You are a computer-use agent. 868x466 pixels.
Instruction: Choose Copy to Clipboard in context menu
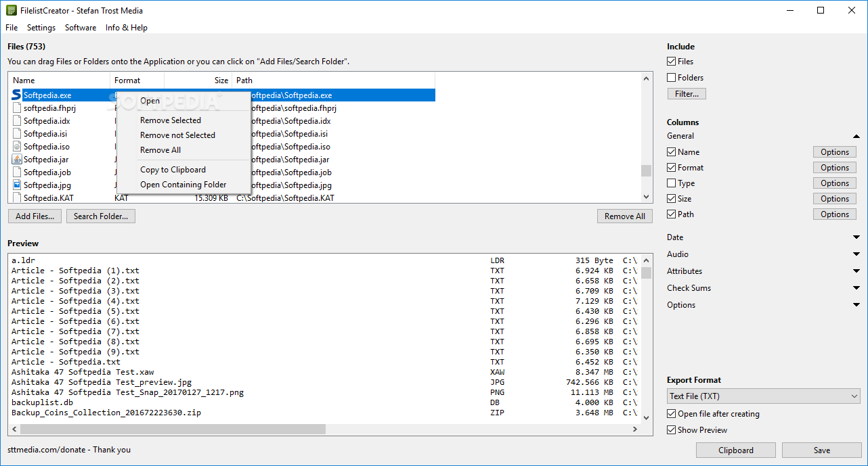[183, 170]
